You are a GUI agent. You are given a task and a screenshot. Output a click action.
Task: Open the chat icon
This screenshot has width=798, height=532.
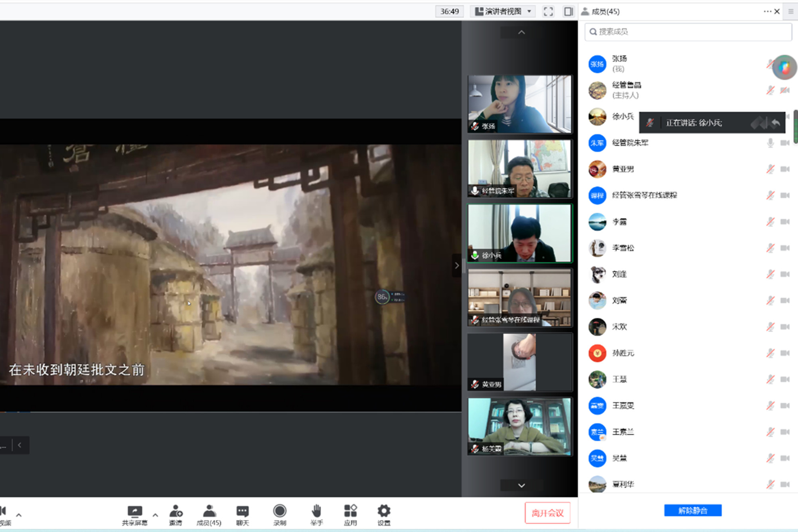coord(242,511)
